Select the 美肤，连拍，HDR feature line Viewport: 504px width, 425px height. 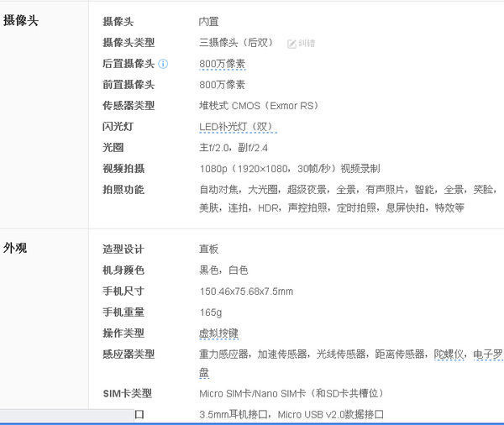(x=332, y=208)
